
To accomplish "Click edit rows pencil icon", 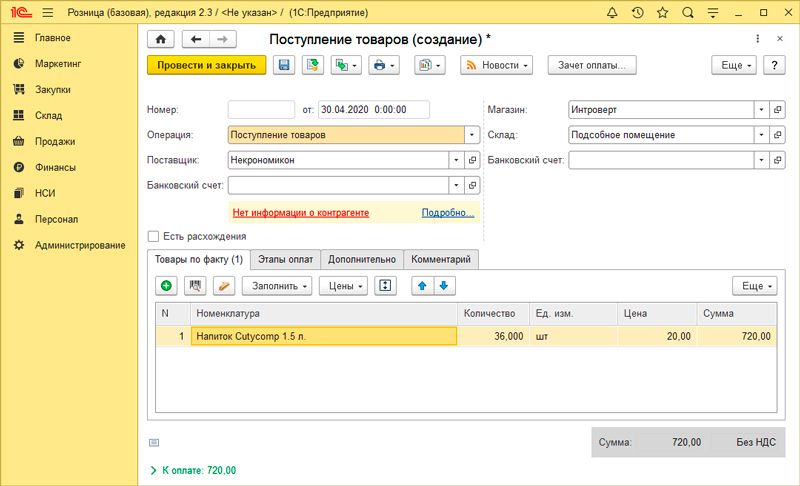I will point(223,286).
